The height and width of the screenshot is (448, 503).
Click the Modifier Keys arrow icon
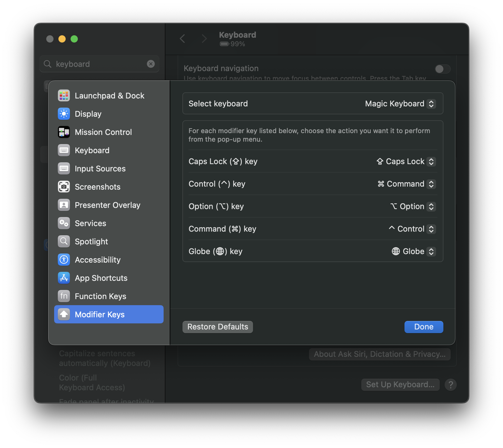point(64,315)
